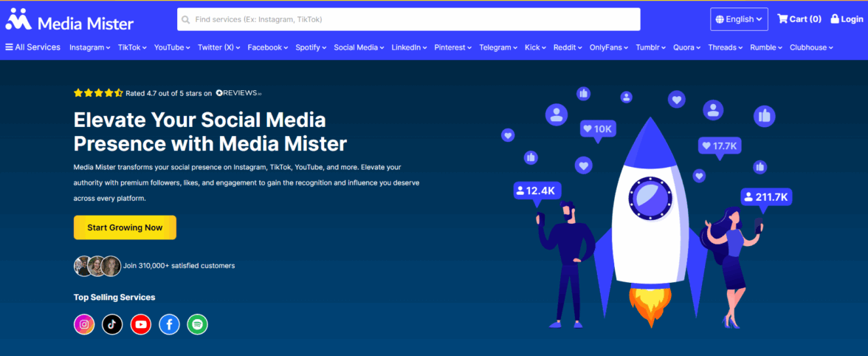Open the Kick menu item
The width and height of the screenshot is (868, 356).
point(535,47)
